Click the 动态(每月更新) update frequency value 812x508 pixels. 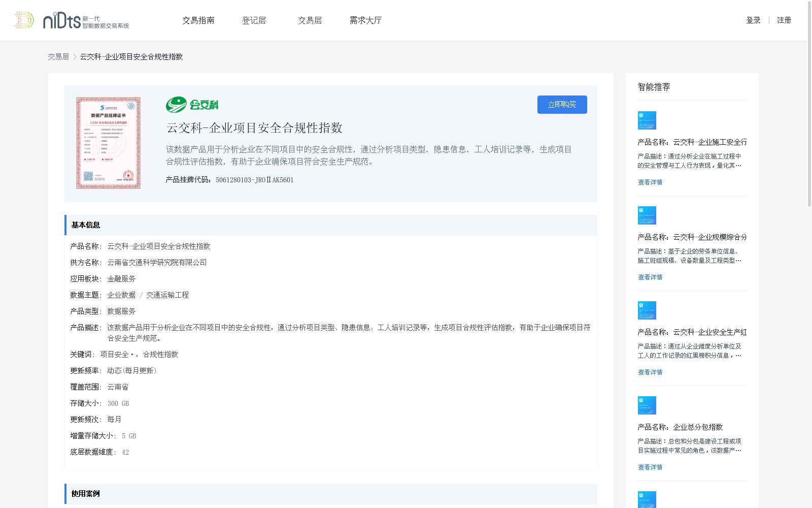[x=132, y=371]
